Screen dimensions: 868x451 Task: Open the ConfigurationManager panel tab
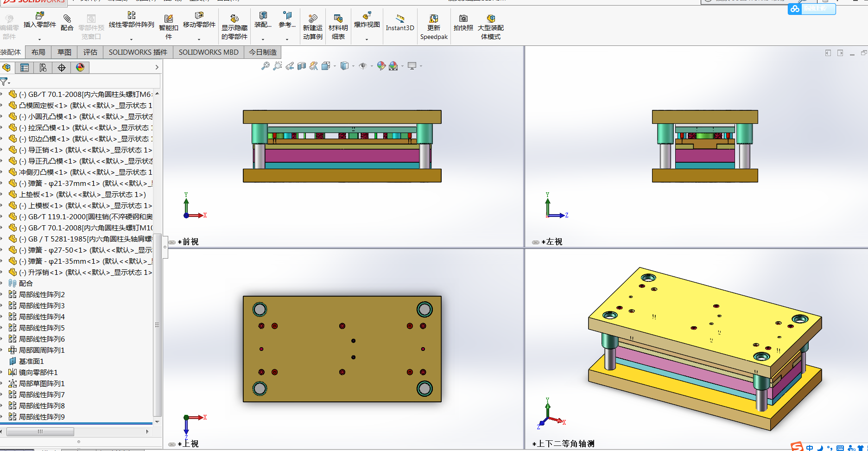pyautogui.click(x=43, y=68)
